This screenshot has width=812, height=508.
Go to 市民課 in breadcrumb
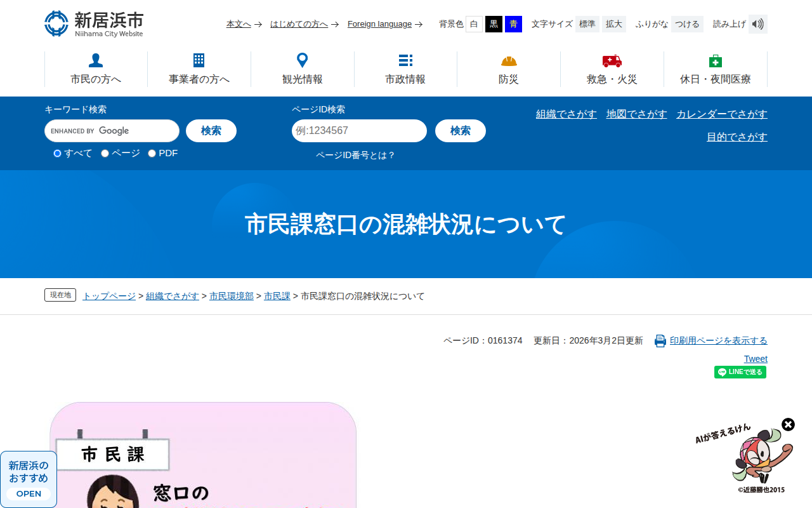click(x=277, y=296)
